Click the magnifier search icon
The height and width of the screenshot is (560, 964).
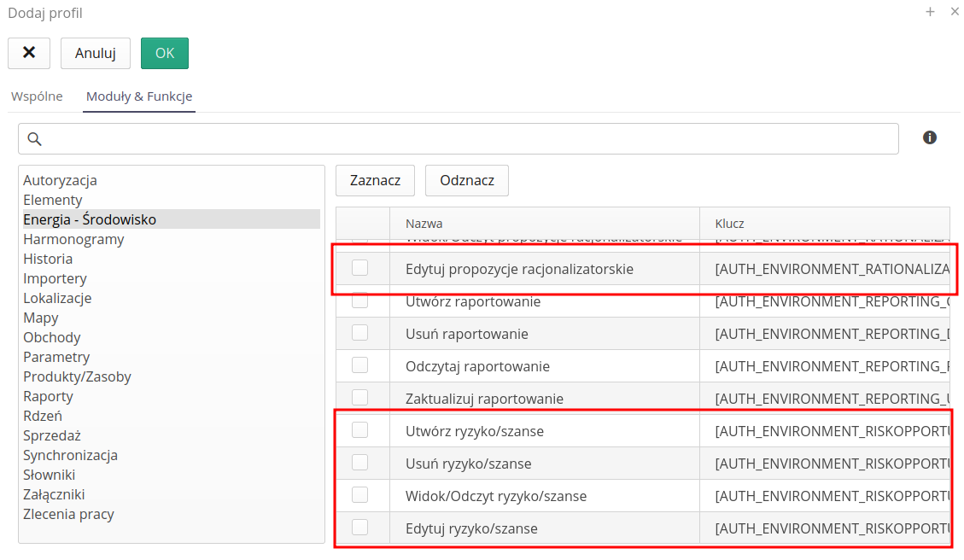(x=35, y=138)
